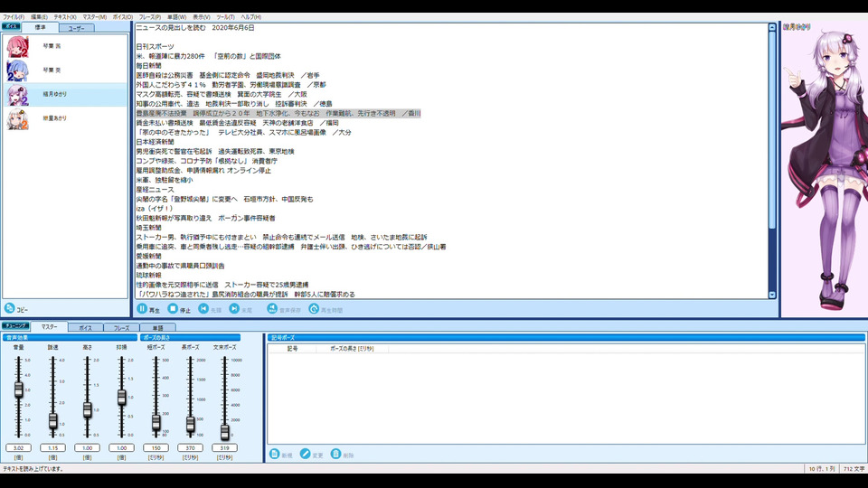Select the 単語 tuning tab

(x=157, y=327)
